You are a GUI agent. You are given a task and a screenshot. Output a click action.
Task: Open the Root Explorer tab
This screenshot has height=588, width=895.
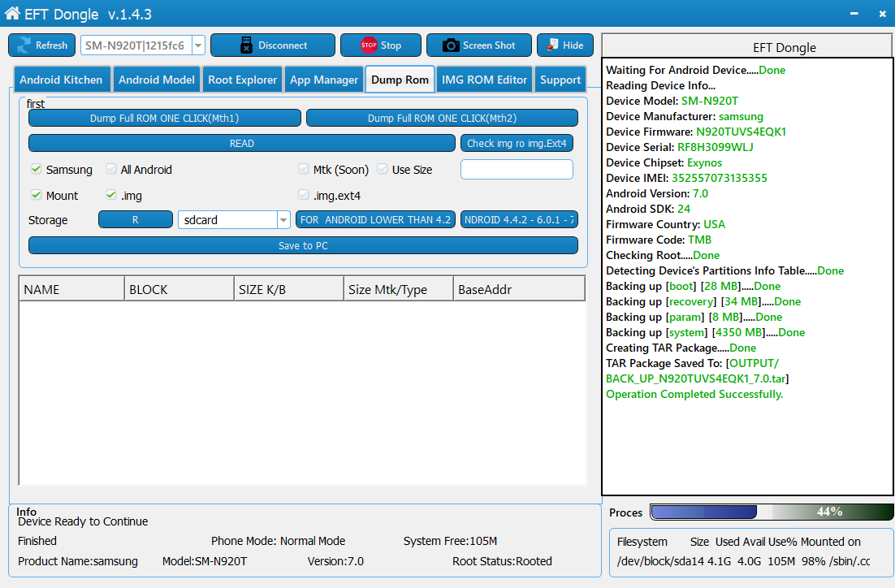coord(243,80)
